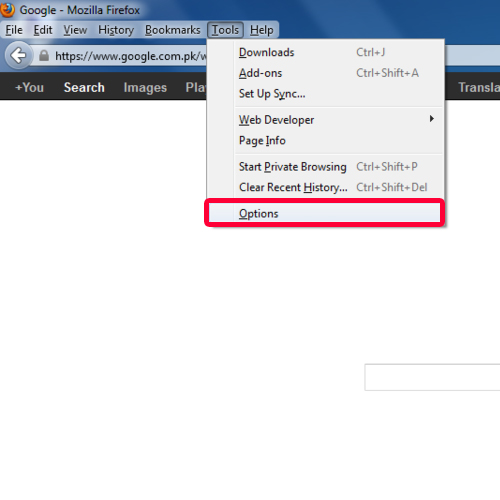Open the Help menu
The height and width of the screenshot is (500, 500).
pos(262,30)
